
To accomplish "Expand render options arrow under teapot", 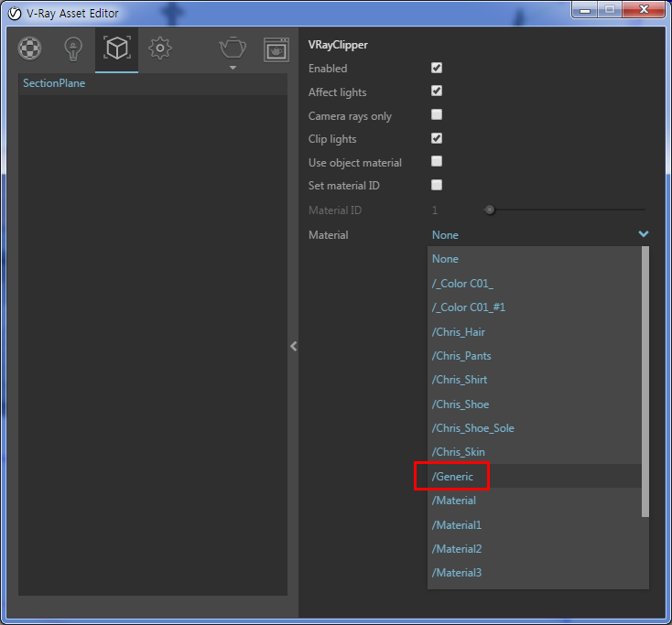I will click(233, 67).
